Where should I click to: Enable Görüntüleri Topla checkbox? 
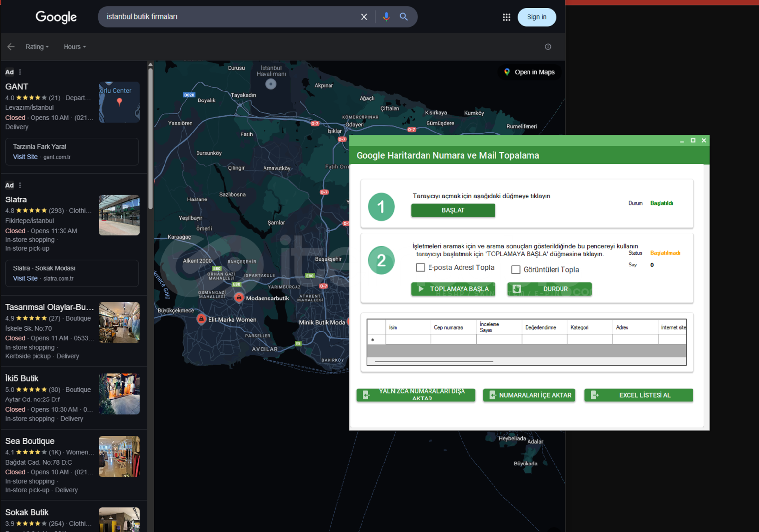tap(516, 269)
